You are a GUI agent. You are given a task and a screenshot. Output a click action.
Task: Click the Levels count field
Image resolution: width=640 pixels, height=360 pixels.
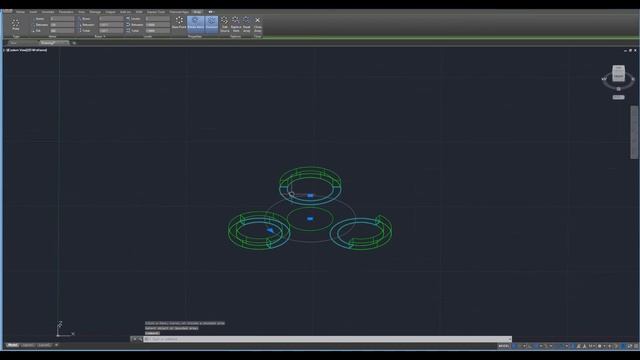pos(158,19)
